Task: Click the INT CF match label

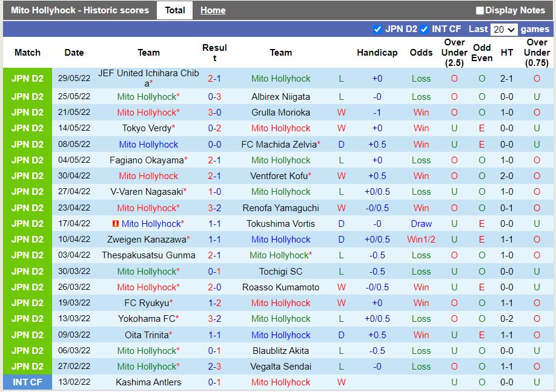Action: pos(27,382)
